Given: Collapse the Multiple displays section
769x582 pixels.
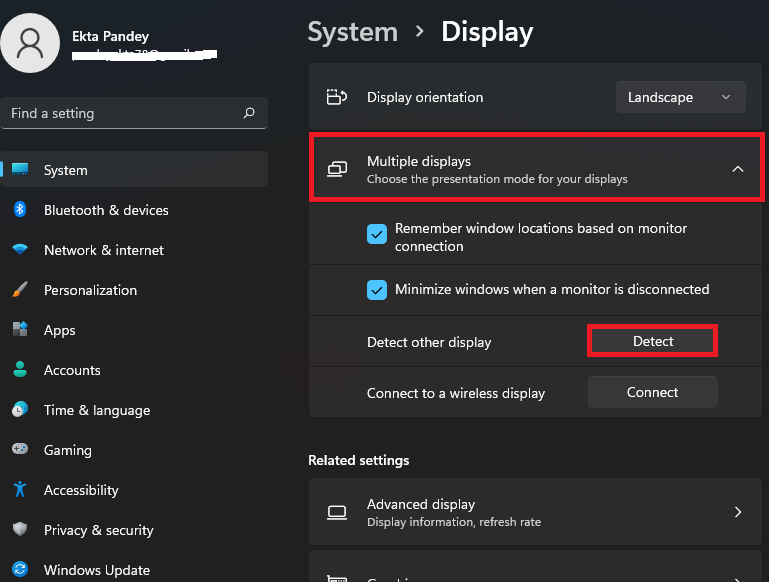Looking at the screenshot, I should [738, 169].
